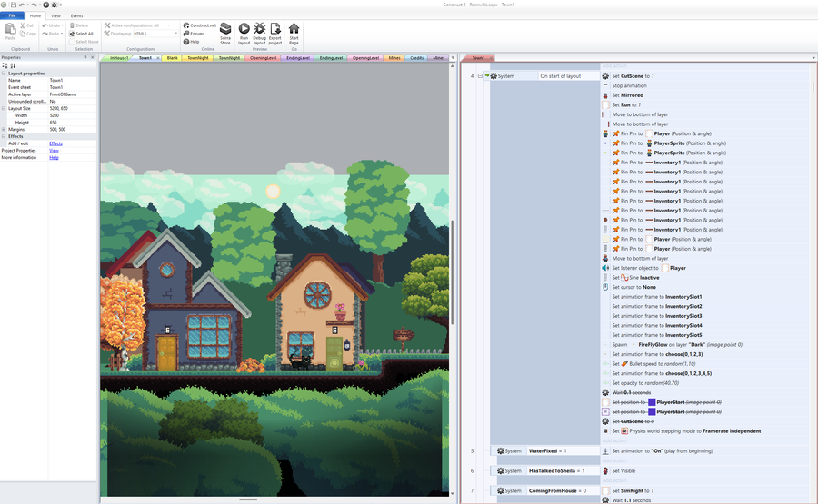Click the Copy button in Clipboard group
Image resolution: width=818 pixels, height=504 pixels.
pyautogui.click(x=27, y=34)
